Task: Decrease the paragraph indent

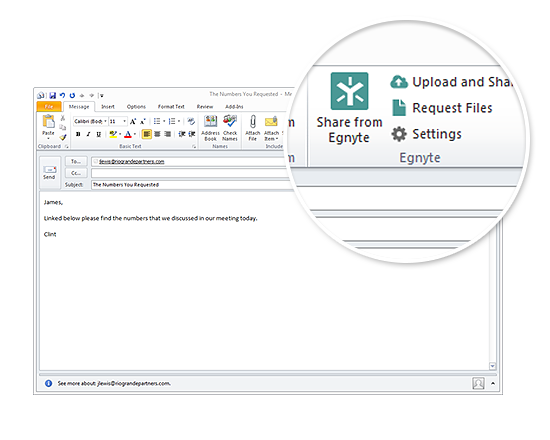Action: 182,134
